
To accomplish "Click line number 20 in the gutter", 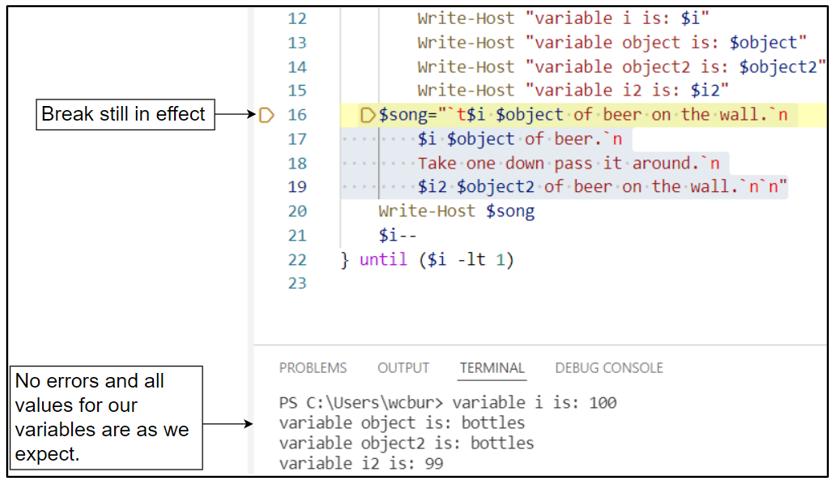I will (298, 211).
